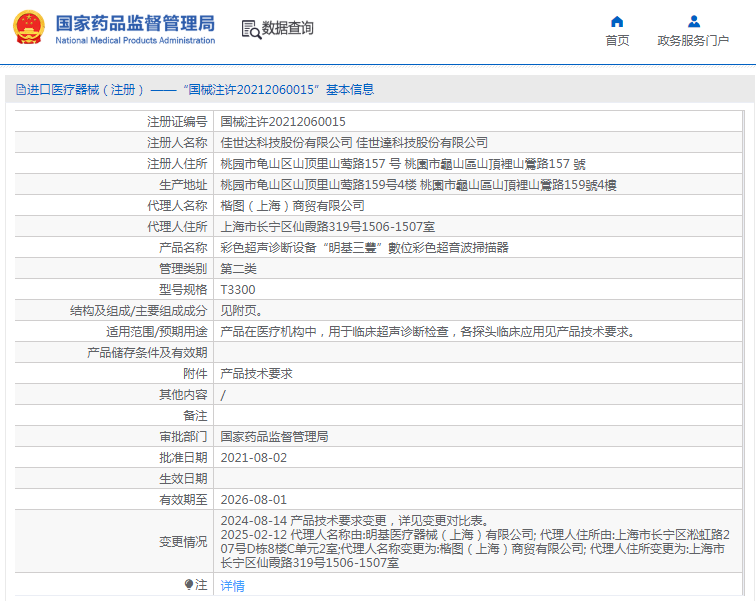Select registrant name 佳世达科技股份有限公司

pyautogui.click(x=286, y=143)
